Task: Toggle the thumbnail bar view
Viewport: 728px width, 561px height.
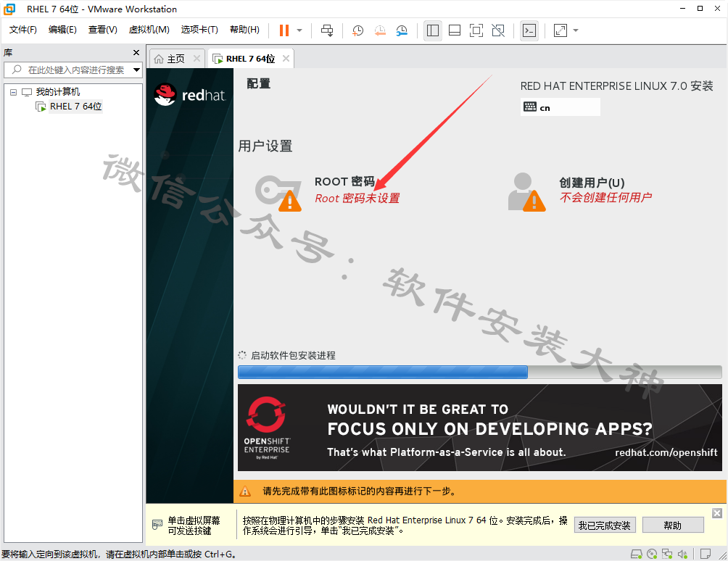Action: click(x=455, y=30)
